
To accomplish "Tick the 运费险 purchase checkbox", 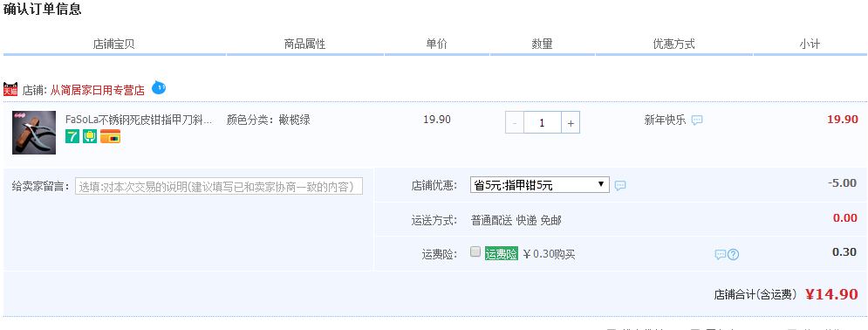I will click(x=475, y=252).
